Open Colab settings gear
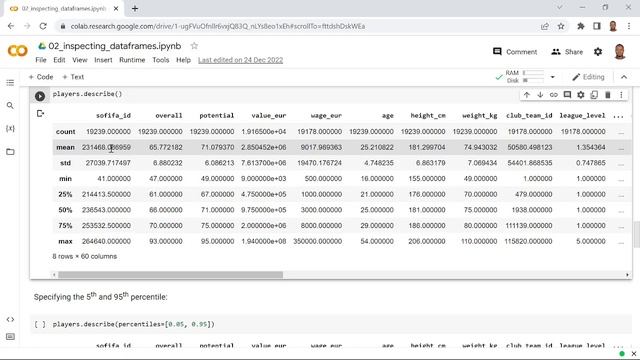The height and width of the screenshot is (360, 640). tap(598, 51)
